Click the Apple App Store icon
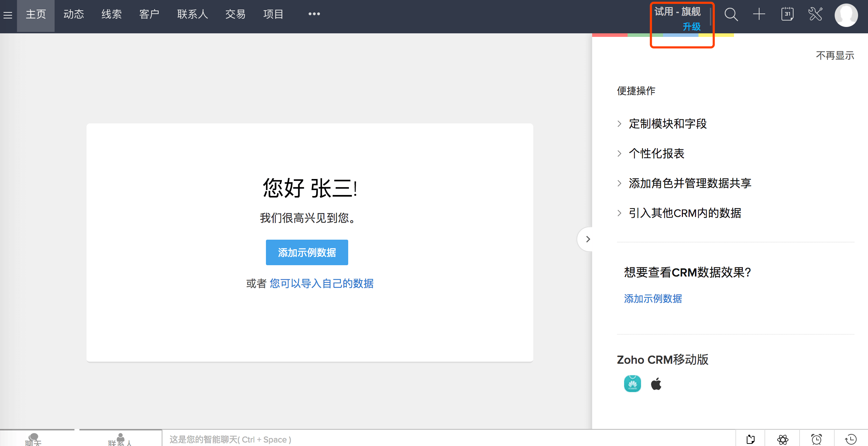Viewport: 868px width, 446px height. click(656, 384)
